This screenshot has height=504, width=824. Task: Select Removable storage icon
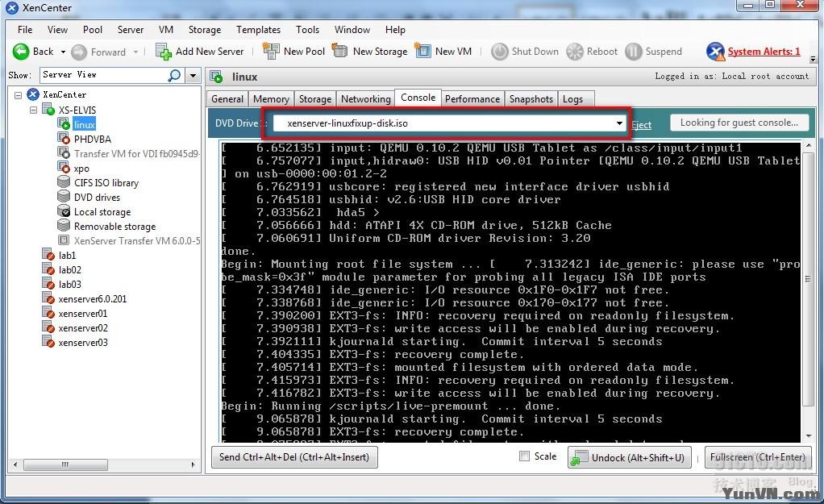click(x=64, y=226)
